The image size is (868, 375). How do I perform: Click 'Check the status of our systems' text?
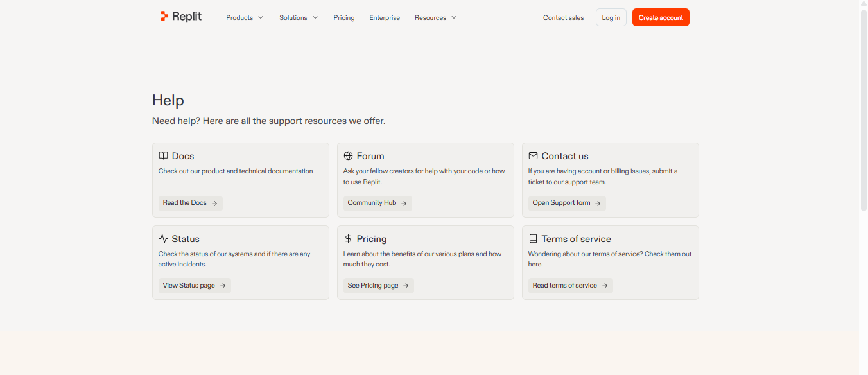pyautogui.click(x=234, y=259)
